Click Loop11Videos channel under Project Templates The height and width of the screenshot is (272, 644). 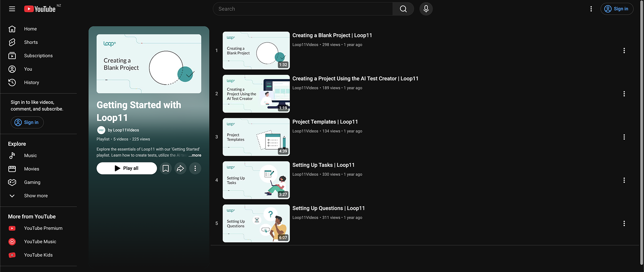pyautogui.click(x=305, y=131)
